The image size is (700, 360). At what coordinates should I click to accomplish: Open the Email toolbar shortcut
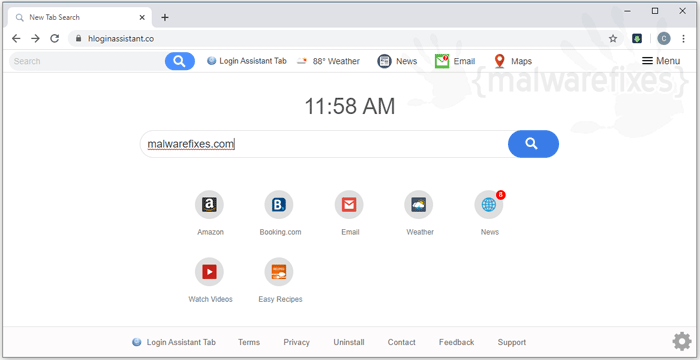455,61
